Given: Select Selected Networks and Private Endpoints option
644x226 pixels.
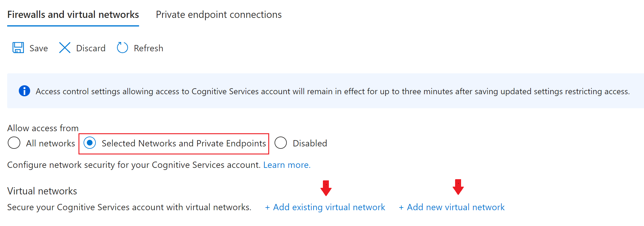Looking at the screenshot, I should pyautogui.click(x=90, y=143).
